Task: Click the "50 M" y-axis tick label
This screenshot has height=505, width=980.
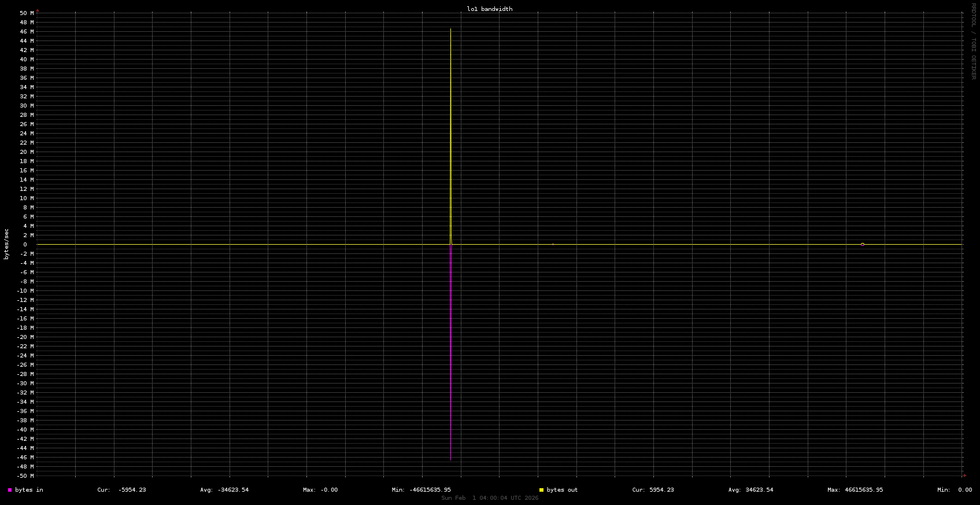Action: [27, 13]
